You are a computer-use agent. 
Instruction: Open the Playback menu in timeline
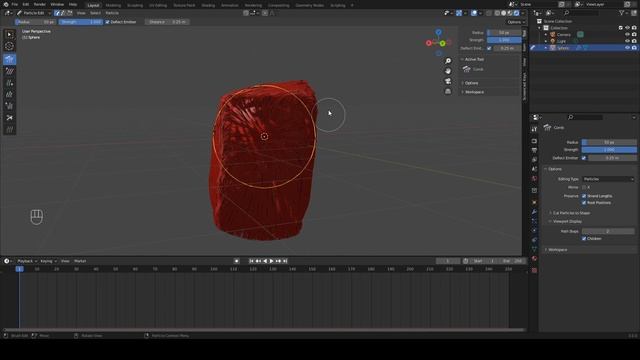(27, 261)
